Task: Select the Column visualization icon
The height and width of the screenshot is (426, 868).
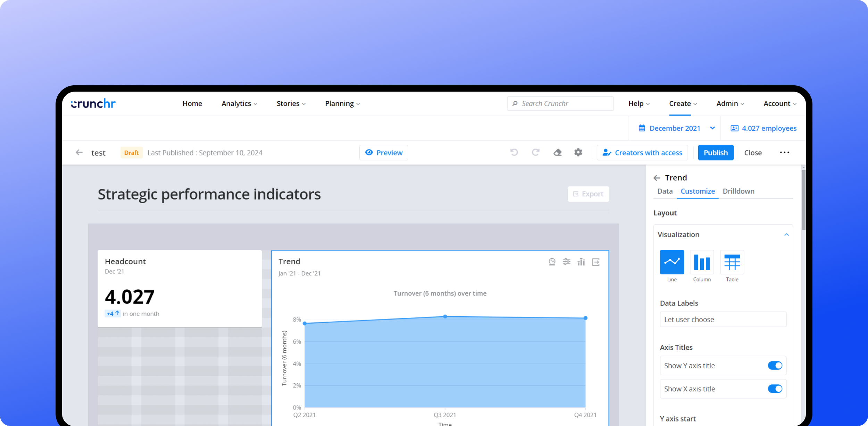Action: click(x=702, y=262)
